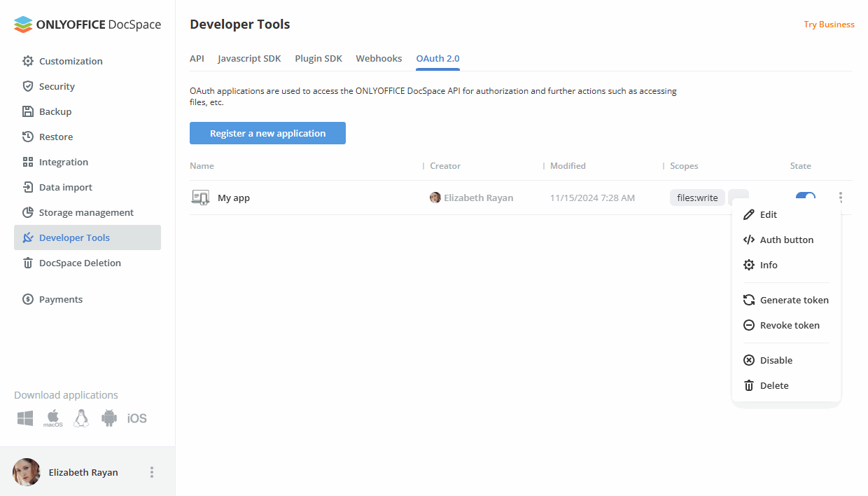Choose Generate token from the context menu

tap(786, 300)
